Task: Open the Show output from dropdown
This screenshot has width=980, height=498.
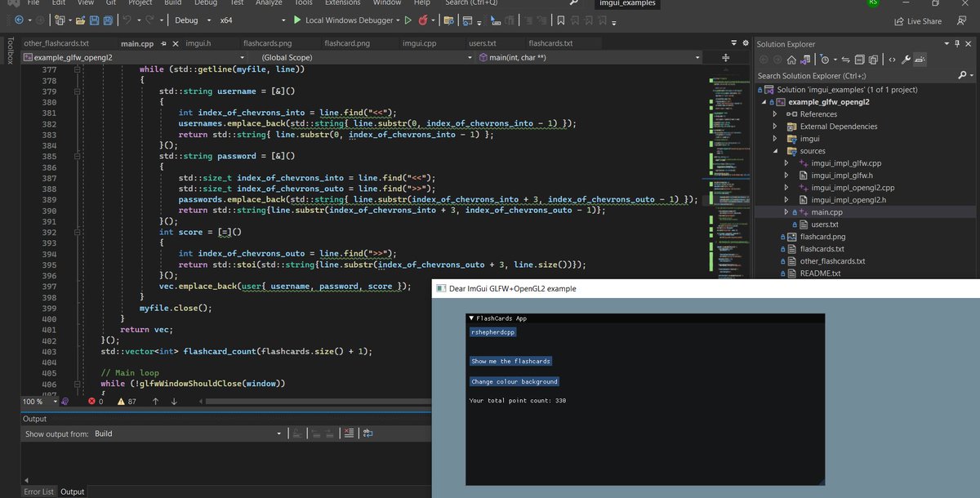Action: (280, 434)
